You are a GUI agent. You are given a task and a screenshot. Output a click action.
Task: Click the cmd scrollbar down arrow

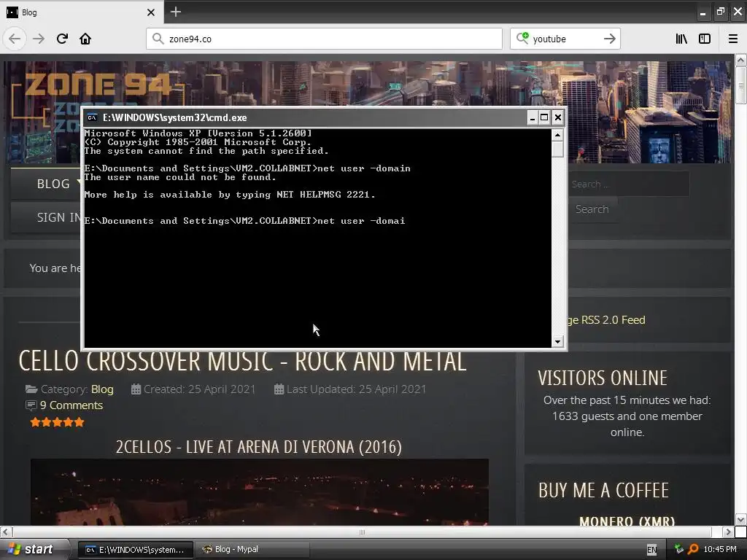click(557, 341)
